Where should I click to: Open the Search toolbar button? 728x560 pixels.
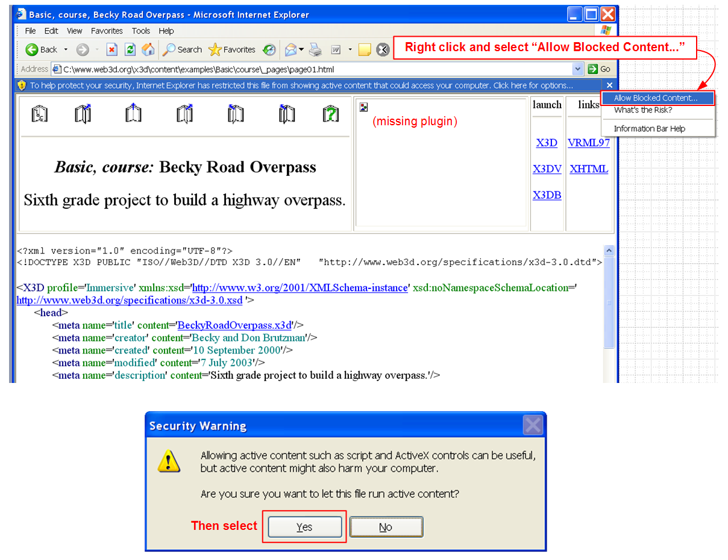pyautogui.click(x=183, y=50)
